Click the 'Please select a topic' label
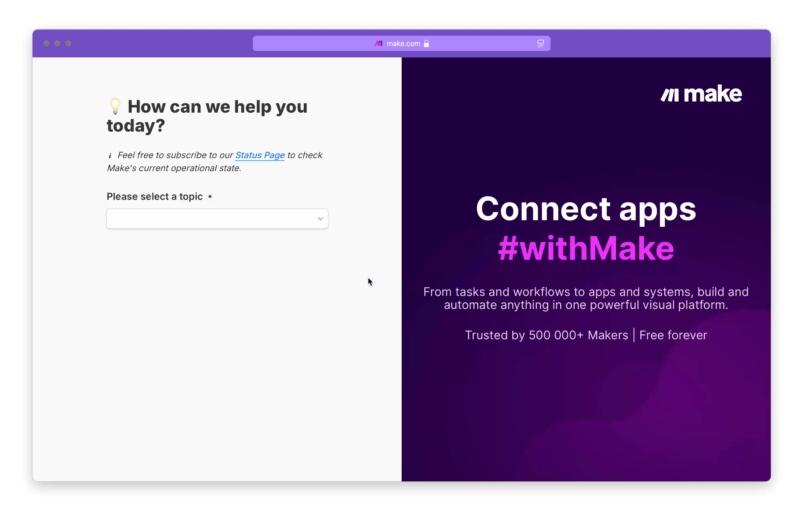Screen dimensions: 812x515 pos(155,196)
